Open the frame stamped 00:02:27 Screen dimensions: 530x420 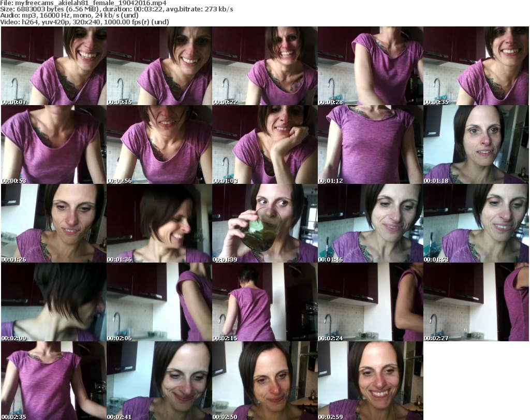pos(476,302)
